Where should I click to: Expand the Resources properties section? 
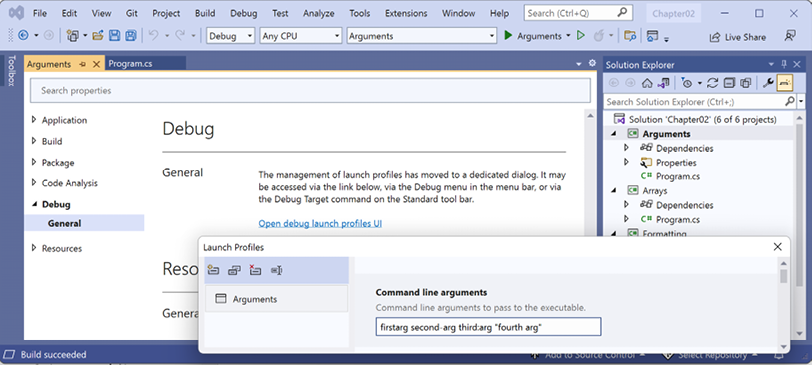coord(34,248)
